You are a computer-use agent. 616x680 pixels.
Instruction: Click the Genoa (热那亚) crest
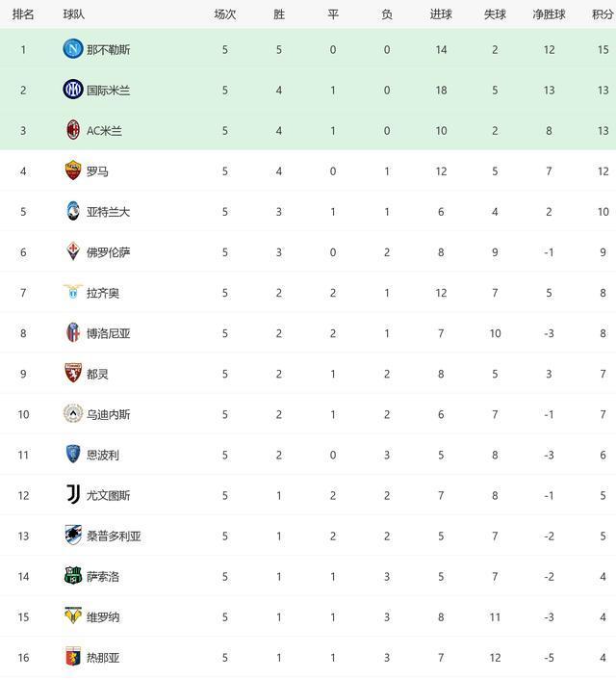click(73, 657)
